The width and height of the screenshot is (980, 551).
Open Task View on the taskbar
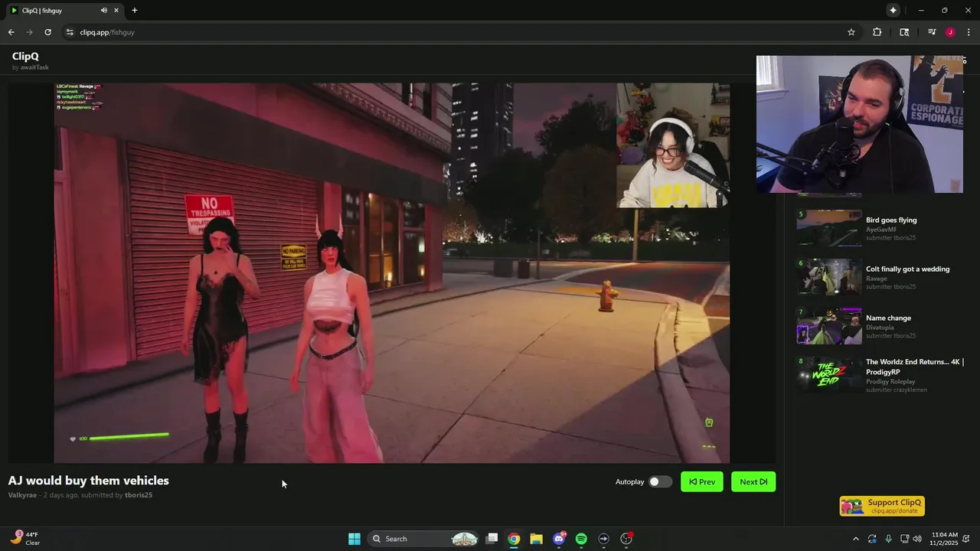492,539
